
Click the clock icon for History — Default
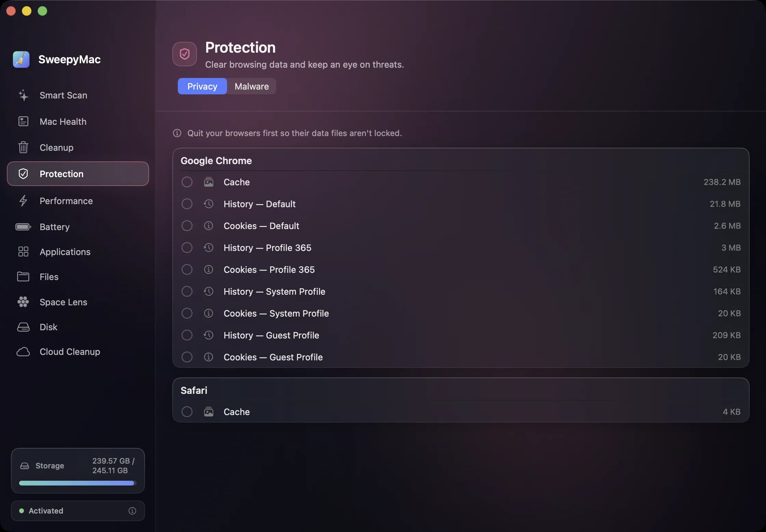click(209, 204)
